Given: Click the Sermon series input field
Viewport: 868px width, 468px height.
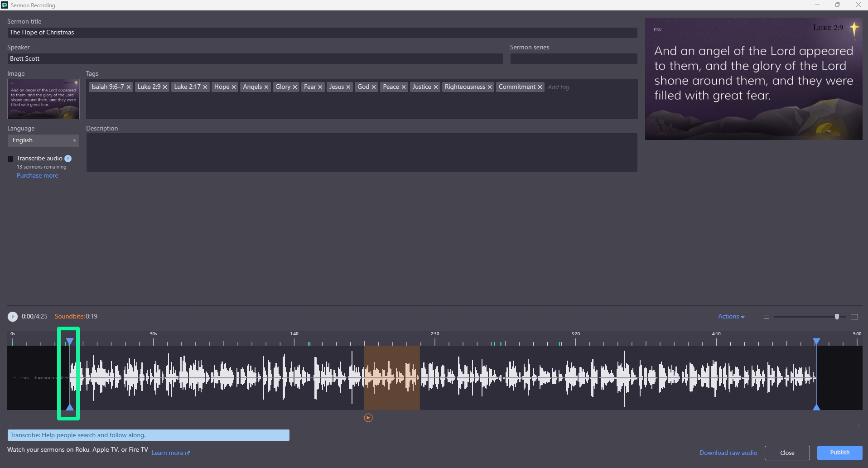Looking at the screenshot, I should click(574, 59).
